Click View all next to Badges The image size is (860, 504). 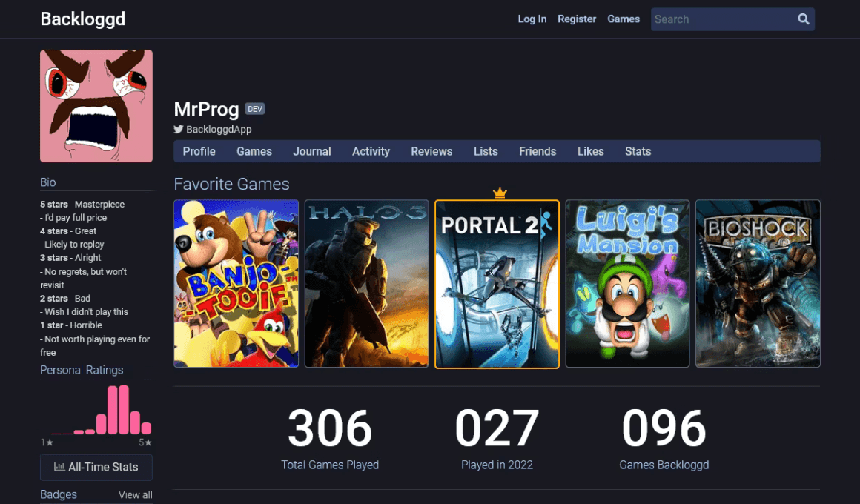tap(136, 494)
